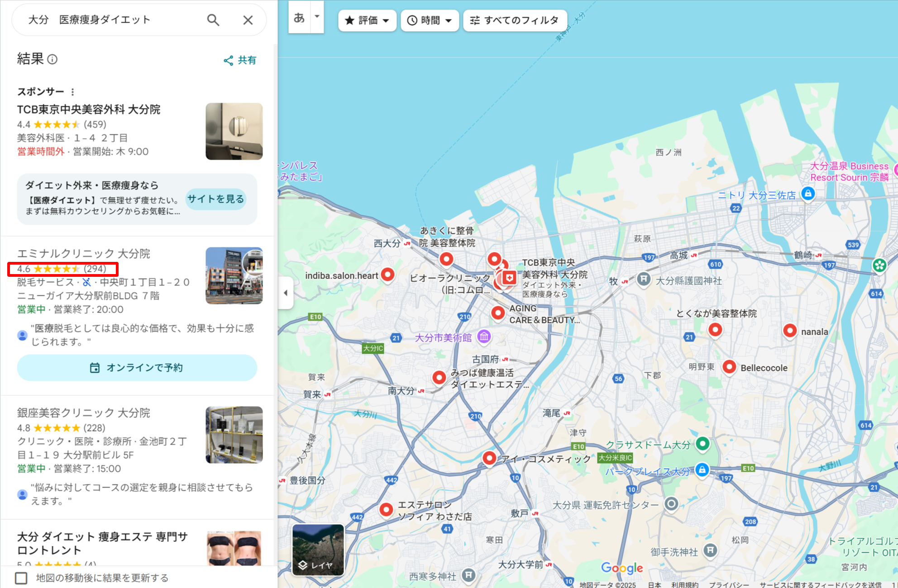Click the 営業終了: 15:00 hours text
The height and width of the screenshot is (588, 898).
(x=87, y=469)
